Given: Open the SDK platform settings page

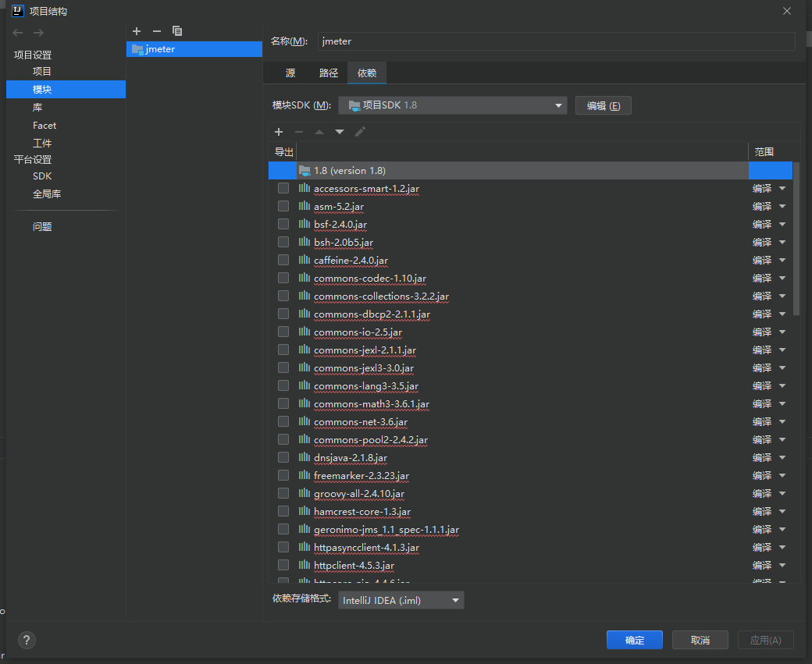Looking at the screenshot, I should click(x=42, y=176).
